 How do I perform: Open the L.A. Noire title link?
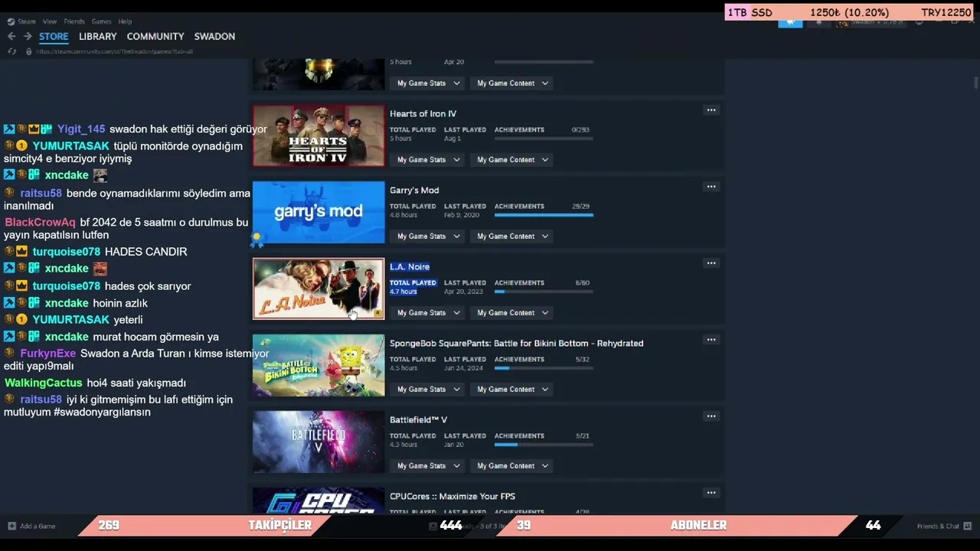coord(410,267)
